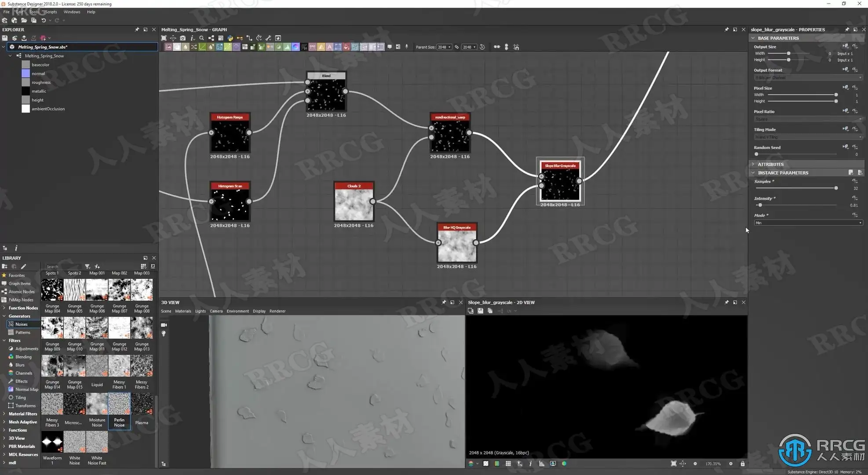Save the 2D view image with disk icon
Image resolution: width=868 pixels, height=475 pixels.
(x=480, y=311)
